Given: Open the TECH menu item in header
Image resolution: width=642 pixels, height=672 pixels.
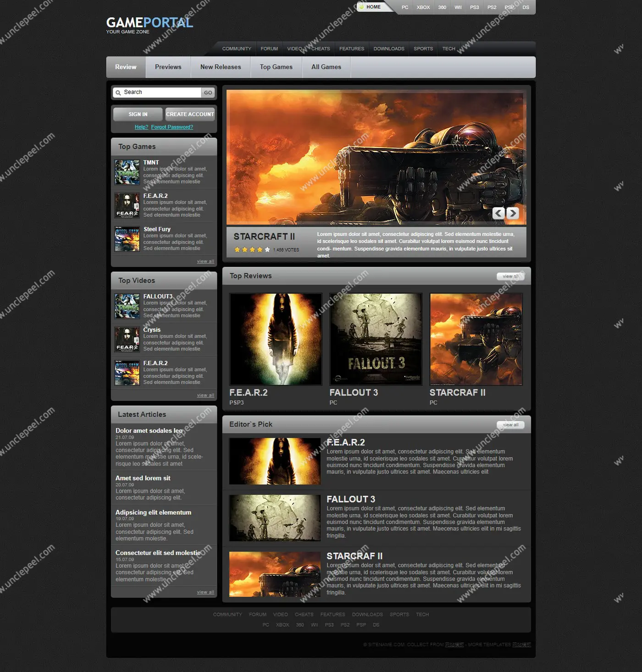Looking at the screenshot, I should click(x=449, y=49).
